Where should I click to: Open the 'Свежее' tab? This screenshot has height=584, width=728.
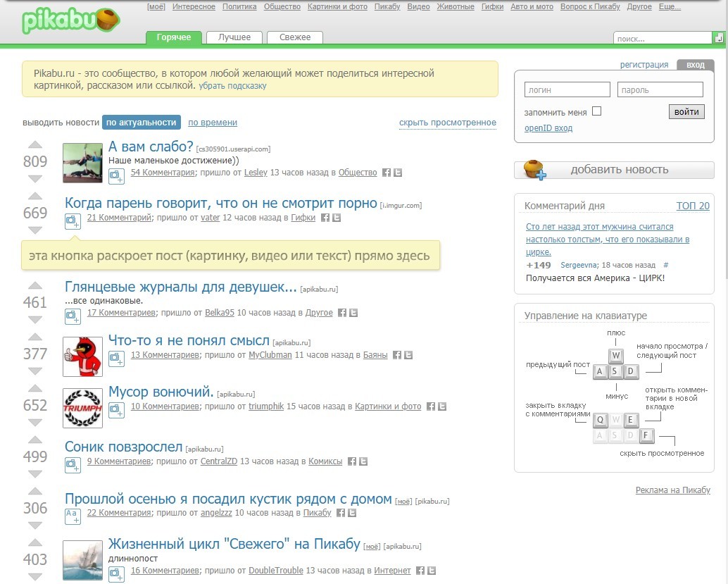click(x=295, y=37)
